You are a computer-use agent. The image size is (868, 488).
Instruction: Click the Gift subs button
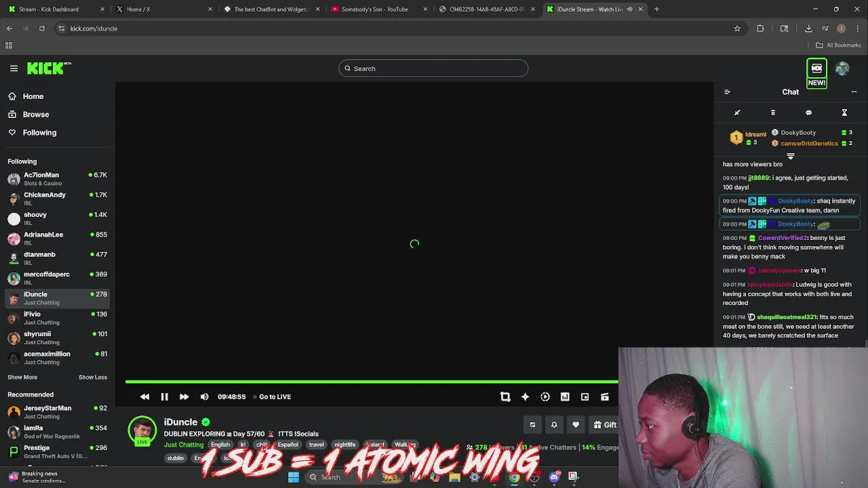coord(604,425)
